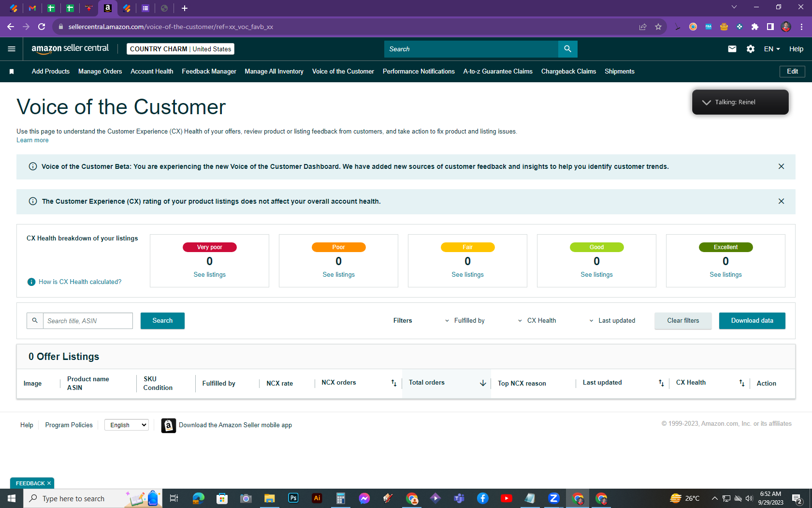Sort by Total orders descending arrow

483,383
